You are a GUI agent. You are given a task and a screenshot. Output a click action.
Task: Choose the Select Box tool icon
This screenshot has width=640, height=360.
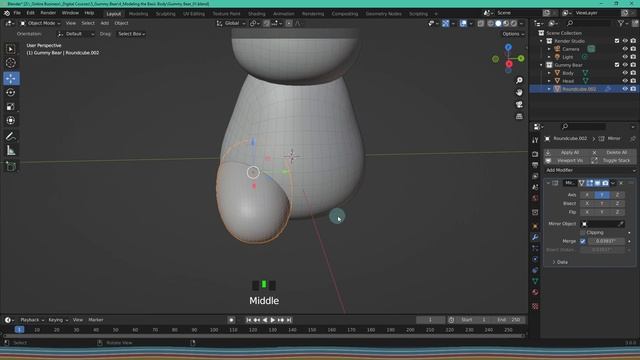[x=11, y=49]
